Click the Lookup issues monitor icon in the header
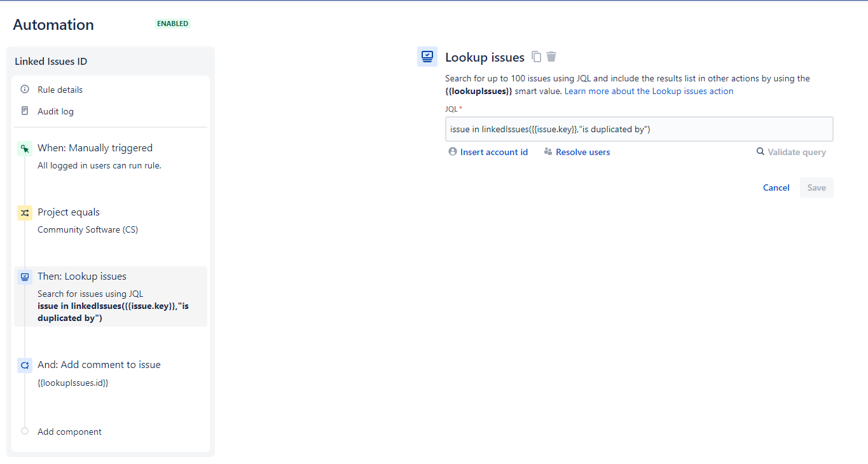Image resolution: width=868 pixels, height=464 pixels. pyautogui.click(x=427, y=56)
